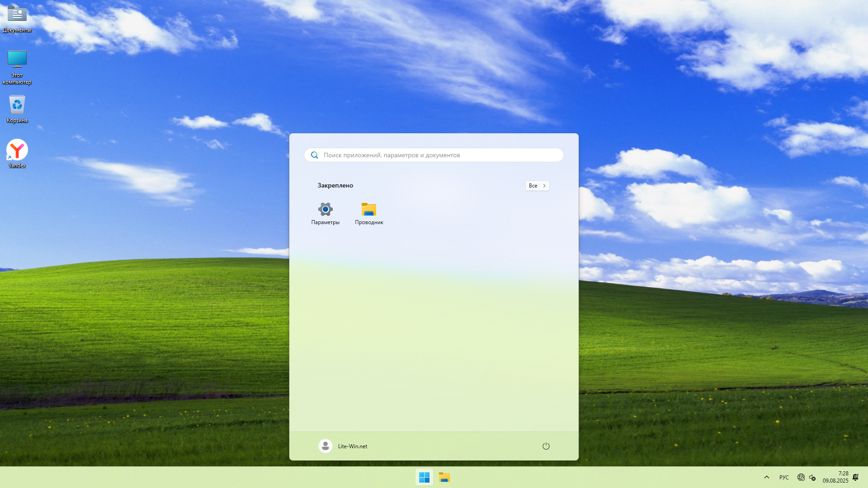Click the muted volume tray icon
This screenshot has width=868, height=488.
pyautogui.click(x=812, y=477)
